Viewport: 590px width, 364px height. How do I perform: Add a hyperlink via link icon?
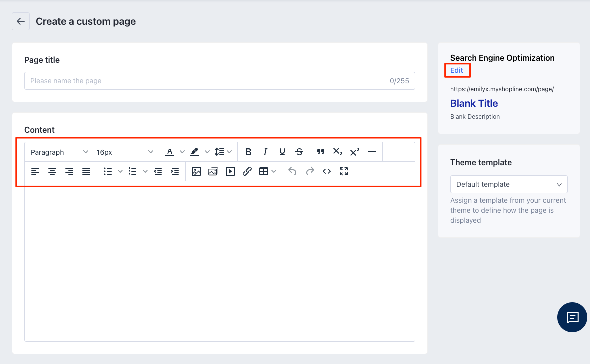click(247, 171)
